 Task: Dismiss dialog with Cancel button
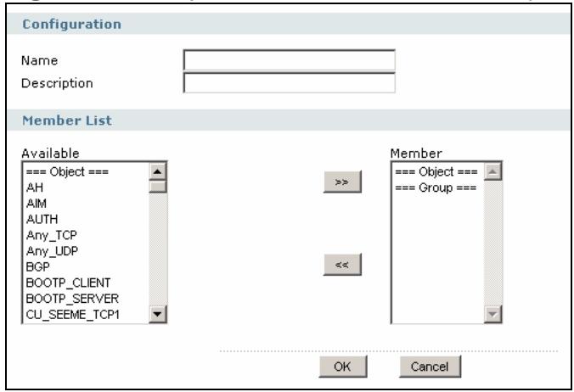click(430, 367)
